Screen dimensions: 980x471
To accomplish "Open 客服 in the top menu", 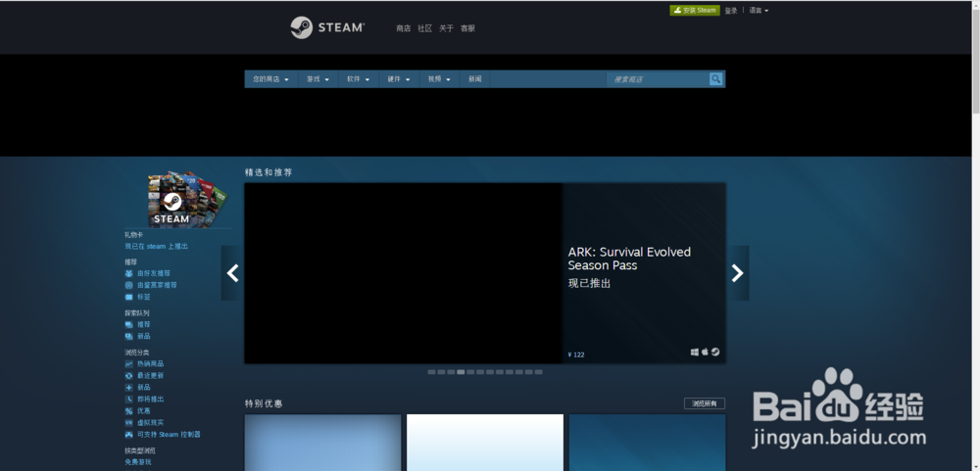I will 467,28.
